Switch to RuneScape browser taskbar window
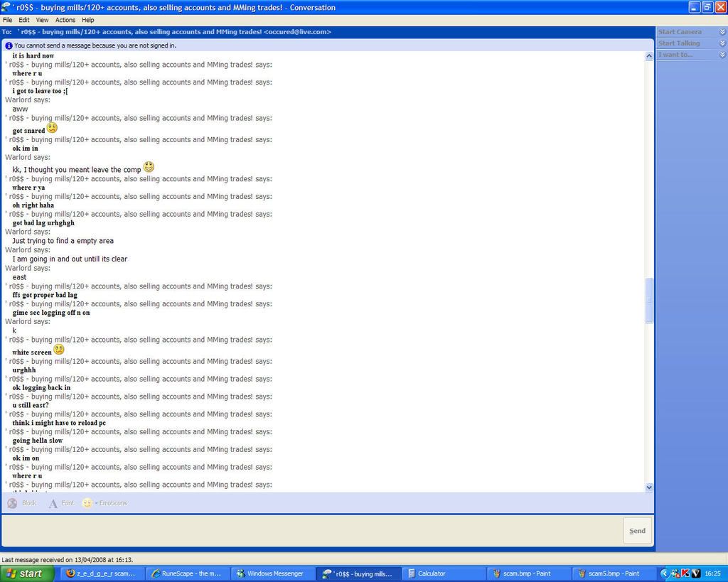The height and width of the screenshot is (582, 728). point(188,573)
